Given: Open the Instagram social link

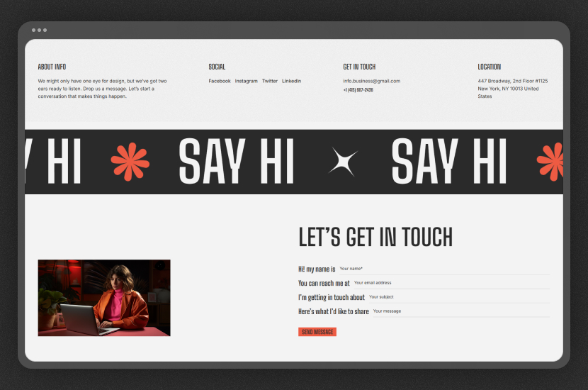Looking at the screenshot, I should point(247,81).
